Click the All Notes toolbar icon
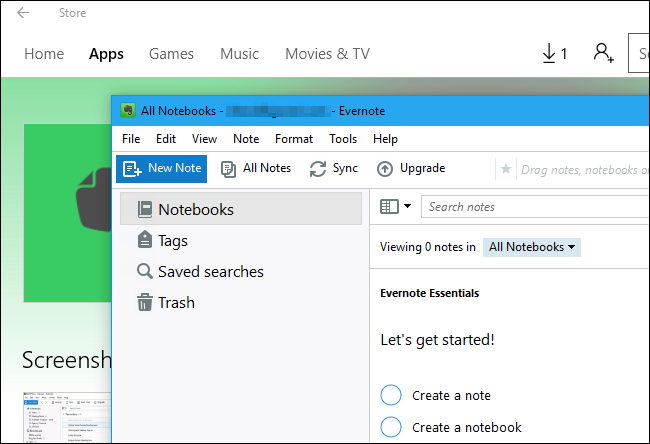 click(228, 169)
